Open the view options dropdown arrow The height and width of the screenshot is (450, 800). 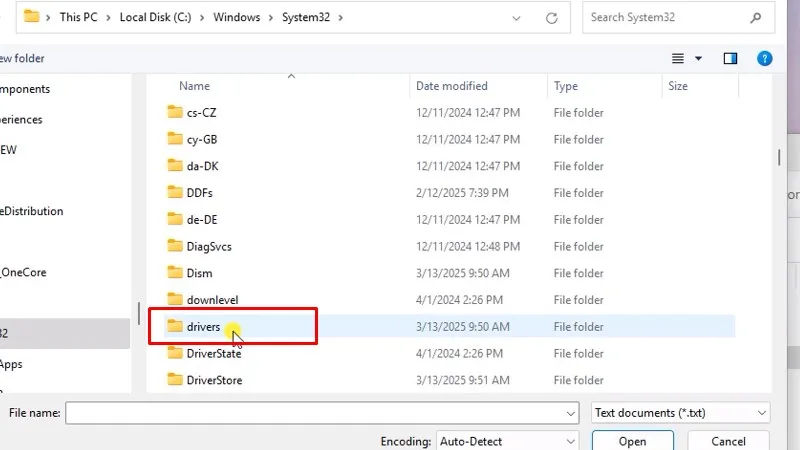click(698, 58)
